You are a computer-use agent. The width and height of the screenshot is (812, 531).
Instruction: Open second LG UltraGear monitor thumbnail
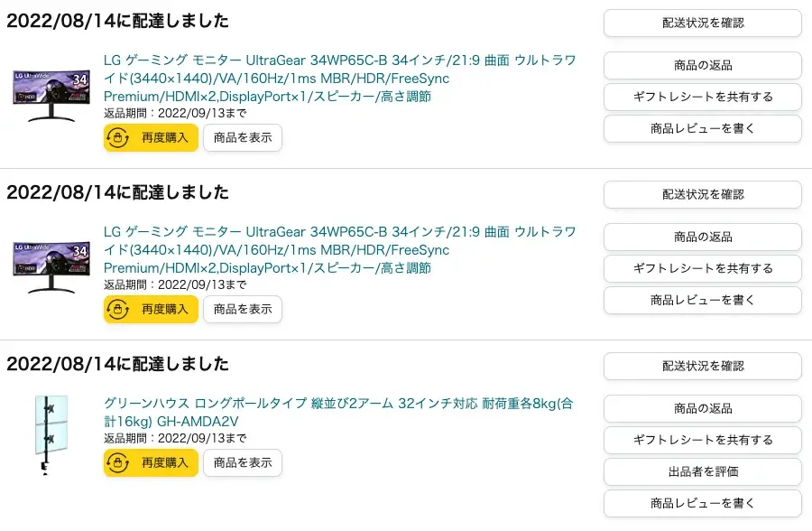(x=51, y=267)
